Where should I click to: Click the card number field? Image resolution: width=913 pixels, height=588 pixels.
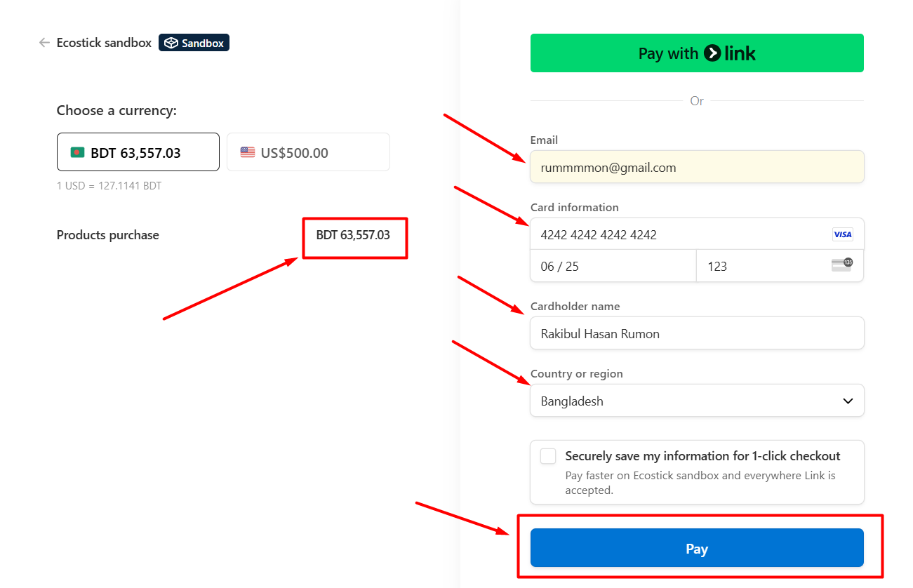click(x=697, y=234)
